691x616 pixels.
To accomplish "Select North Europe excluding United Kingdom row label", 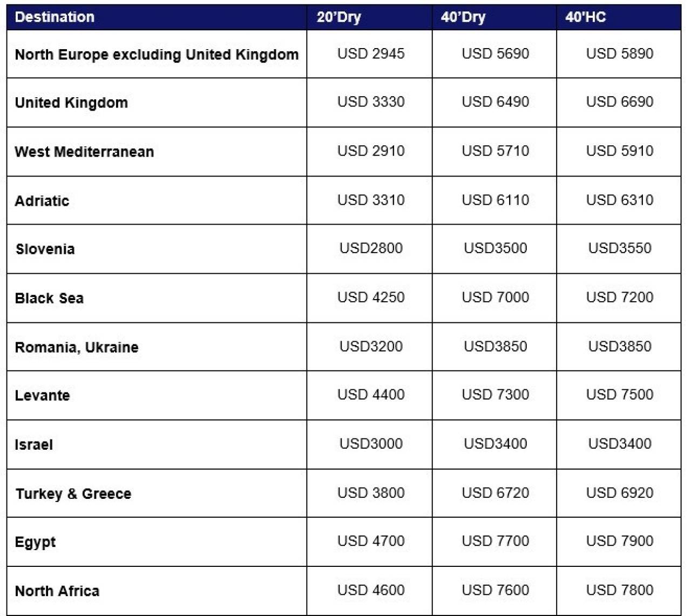I will [x=157, y=55].
